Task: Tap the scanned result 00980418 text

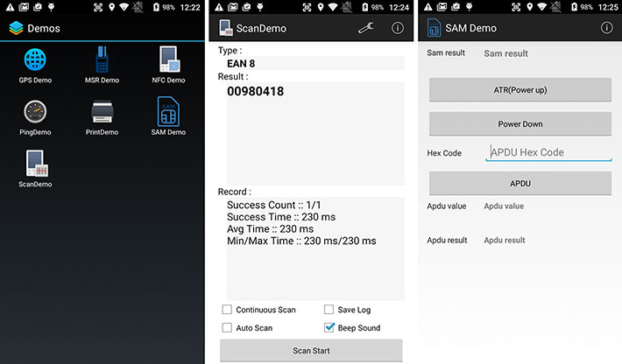Action: click(254, 92)
